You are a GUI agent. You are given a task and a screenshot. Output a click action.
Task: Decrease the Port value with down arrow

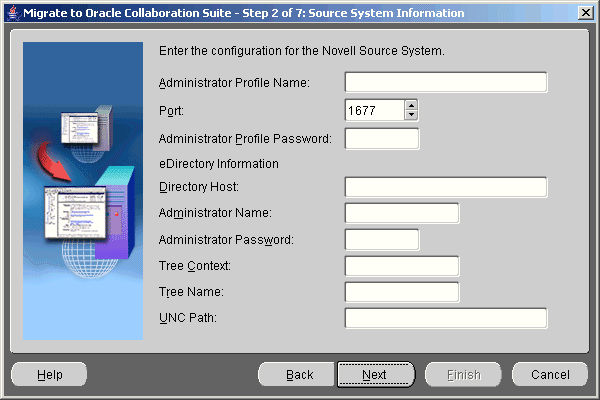411,115
